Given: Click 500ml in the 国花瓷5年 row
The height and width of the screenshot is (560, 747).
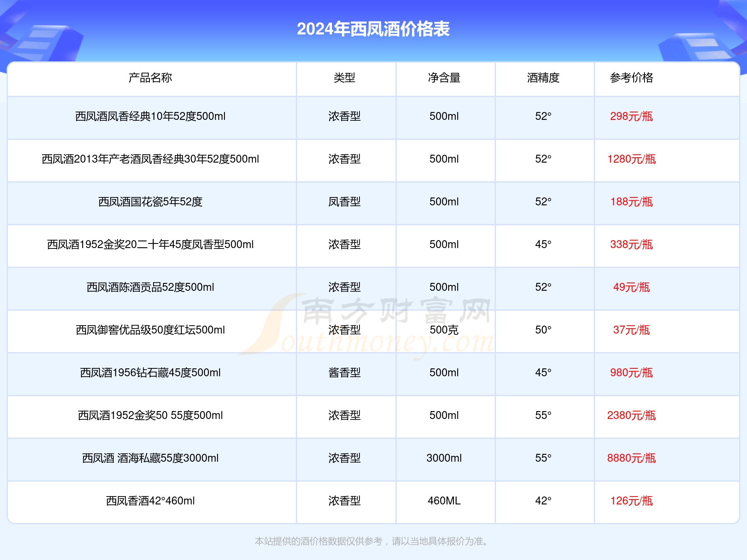Looking at the screenshot, I should tap(444, 202).
